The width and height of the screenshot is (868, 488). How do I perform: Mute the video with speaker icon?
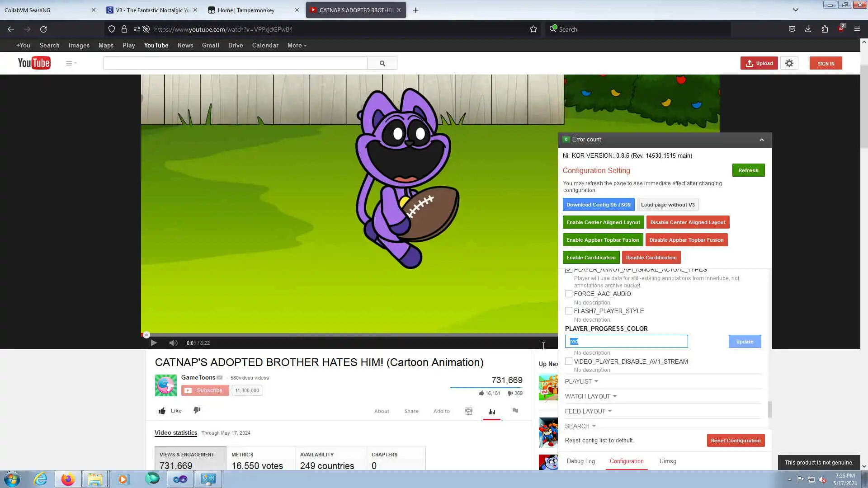coord(173,343)
